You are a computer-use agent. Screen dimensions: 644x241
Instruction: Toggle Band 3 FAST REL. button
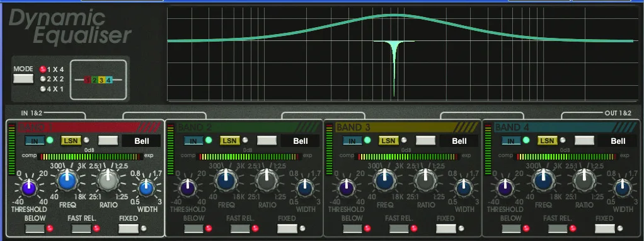(x=400, y=228)
